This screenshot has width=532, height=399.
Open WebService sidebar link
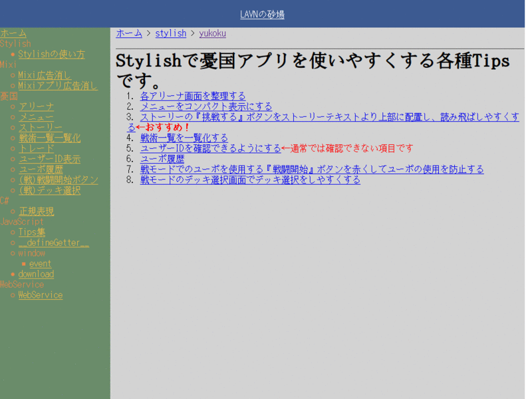pyautogui.click(x=41, y=295)
